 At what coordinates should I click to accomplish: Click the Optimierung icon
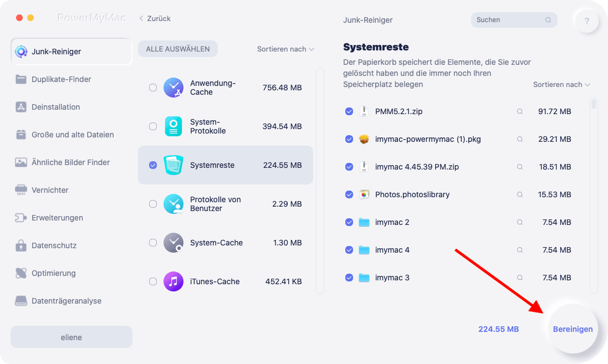click(21, 273)
